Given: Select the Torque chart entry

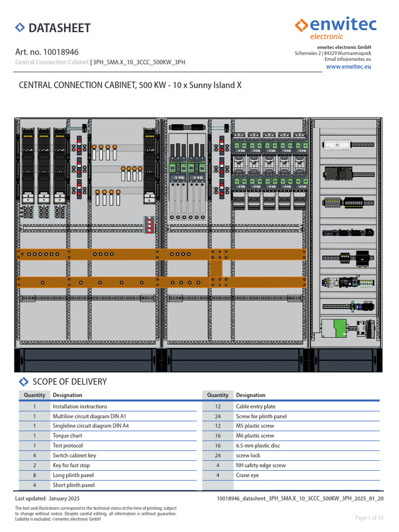Looking at the screenshot, I should click(68, 436).
